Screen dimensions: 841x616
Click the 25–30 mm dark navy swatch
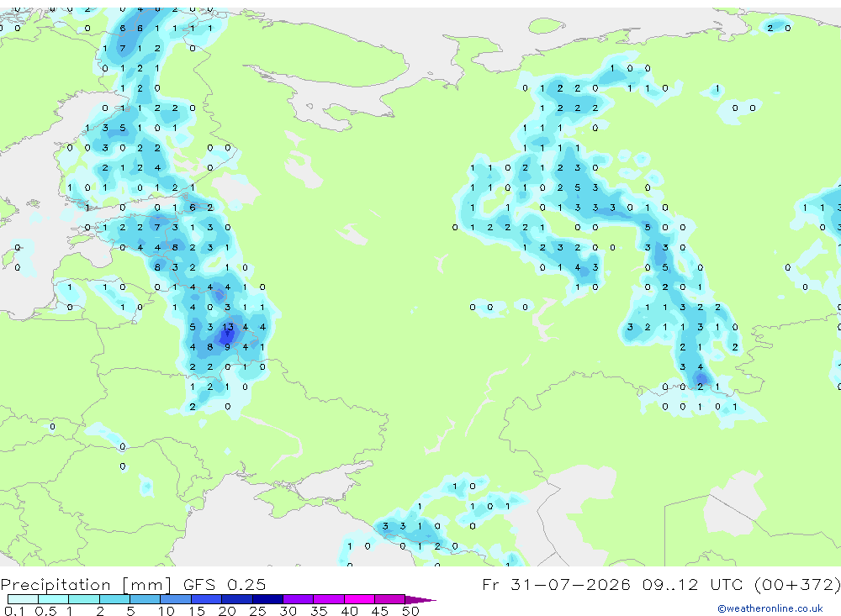coord(267,599)
